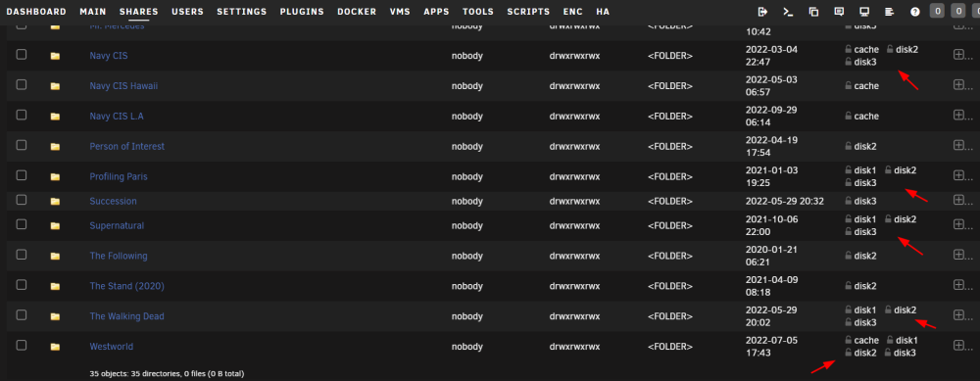
Task: Open the Profiling Paris folder link
Action: tap(119, 176)
